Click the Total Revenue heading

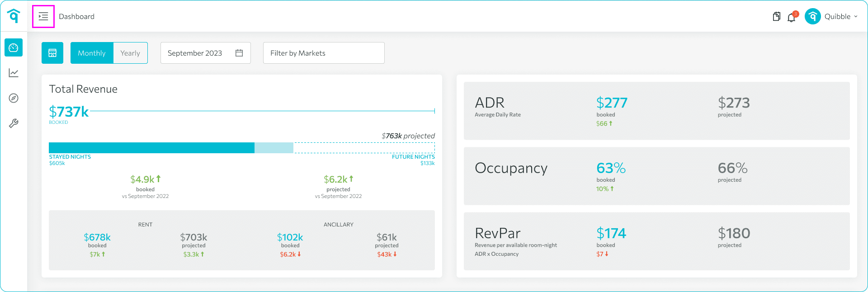pyautogui.click(x=83, y=89)
